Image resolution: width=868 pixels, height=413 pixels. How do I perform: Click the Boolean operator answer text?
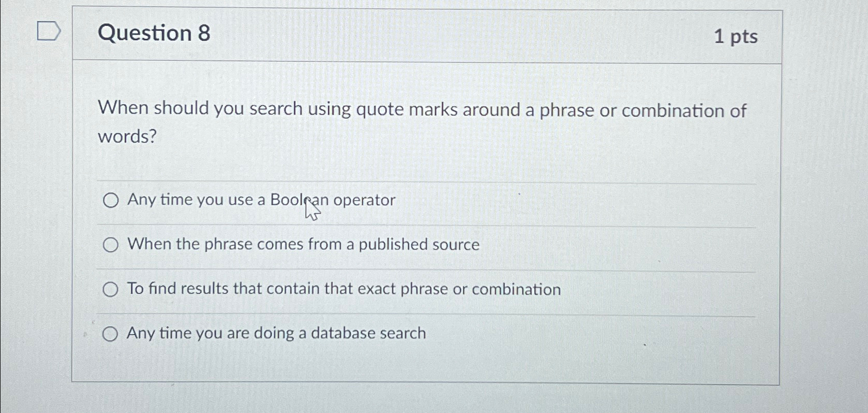(x=260, y=200)
